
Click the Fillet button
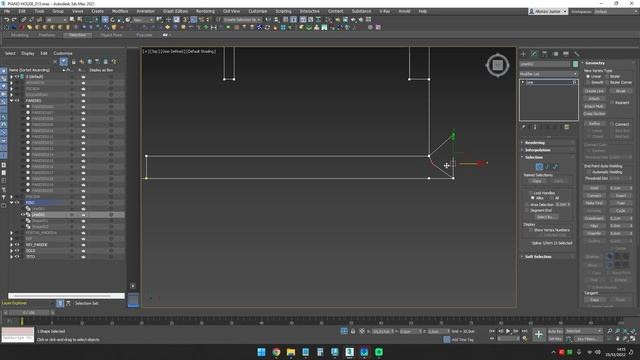pyautogui.click(x=594, y=226)
